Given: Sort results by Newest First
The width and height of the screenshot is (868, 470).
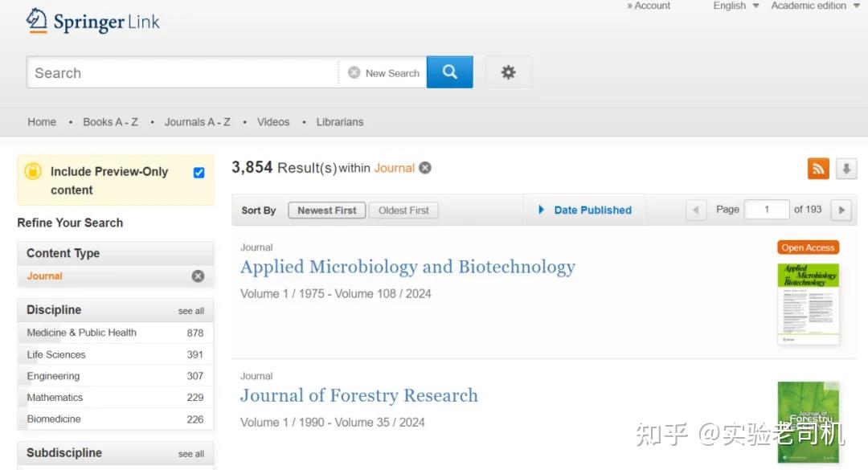Looking at the screenshot, I should click(x=326, y=210).
